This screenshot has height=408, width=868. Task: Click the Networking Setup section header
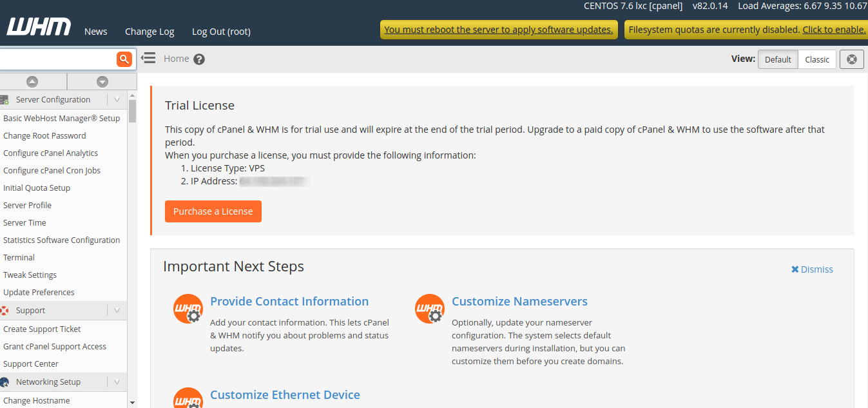pos(63,382)
